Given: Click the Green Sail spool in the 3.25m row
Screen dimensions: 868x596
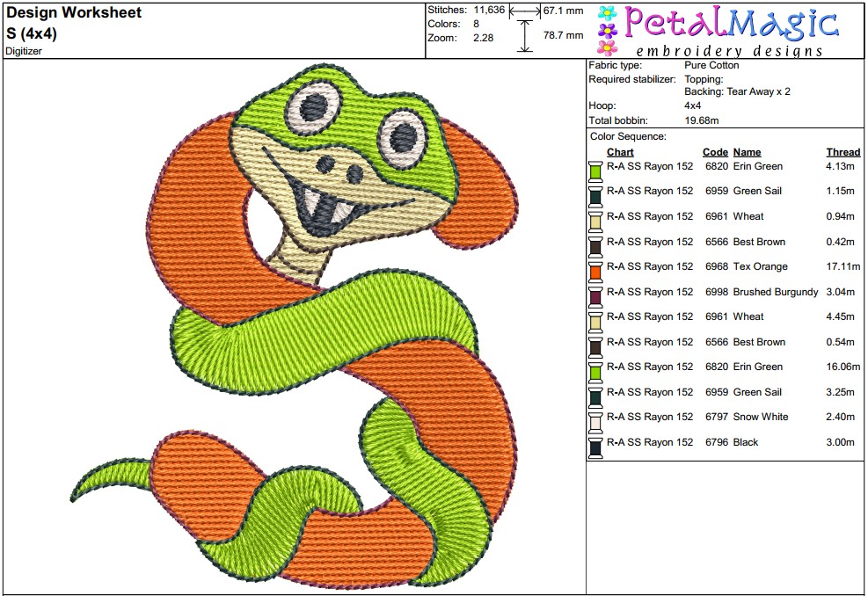Looking at the screenshot, I should 595,396.
